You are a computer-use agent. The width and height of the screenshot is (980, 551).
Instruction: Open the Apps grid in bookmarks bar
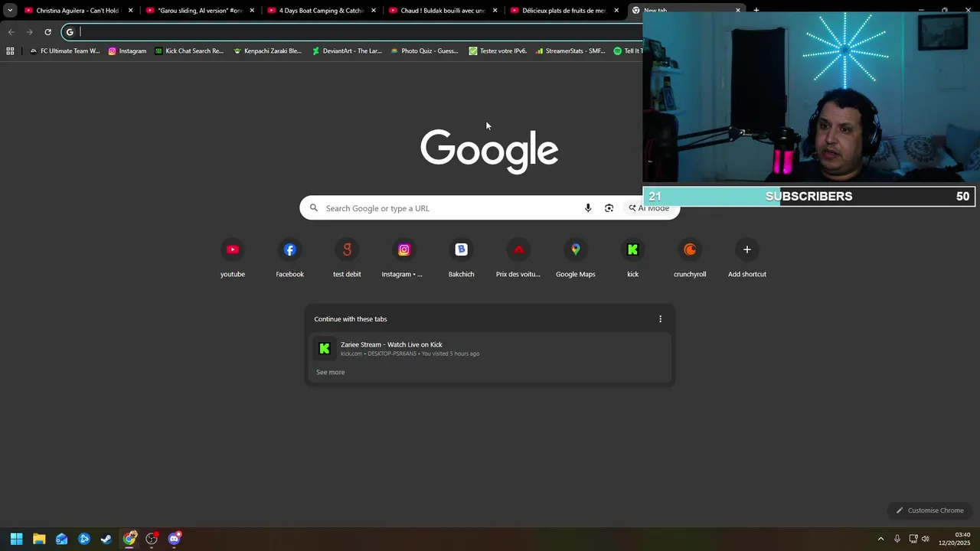(x=10, y=51)
